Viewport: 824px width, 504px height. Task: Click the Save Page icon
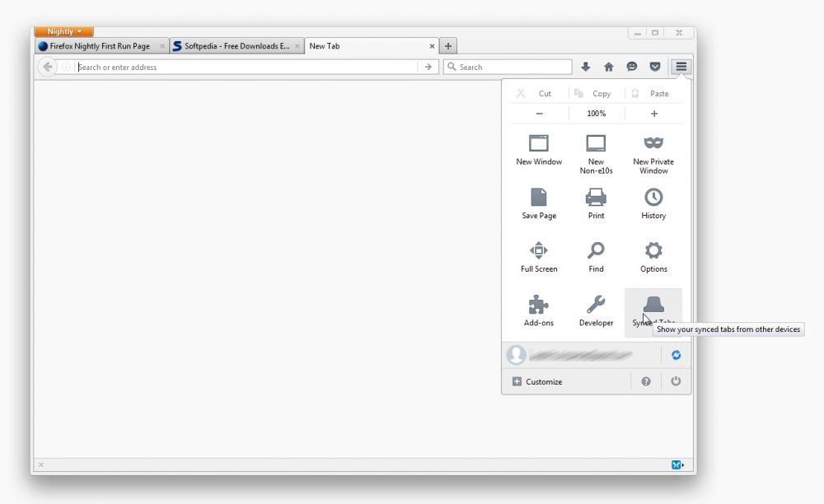(x=538, y=203)
